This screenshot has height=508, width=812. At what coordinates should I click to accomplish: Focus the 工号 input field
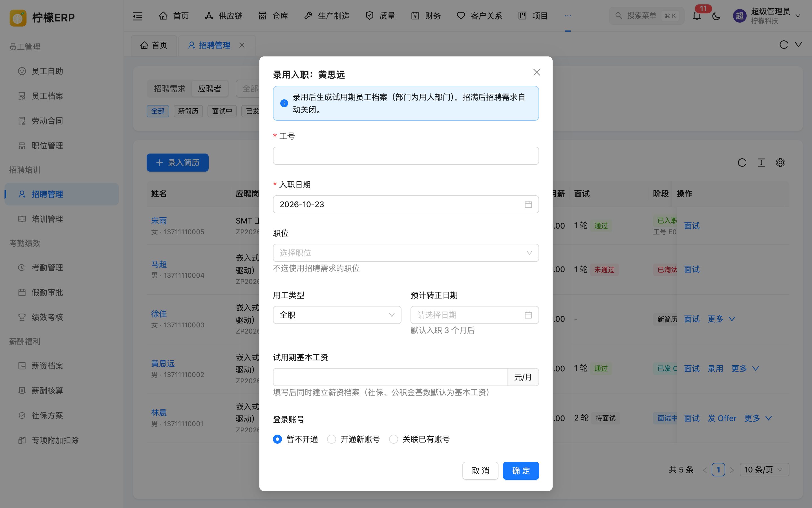(x=406, y=156)
